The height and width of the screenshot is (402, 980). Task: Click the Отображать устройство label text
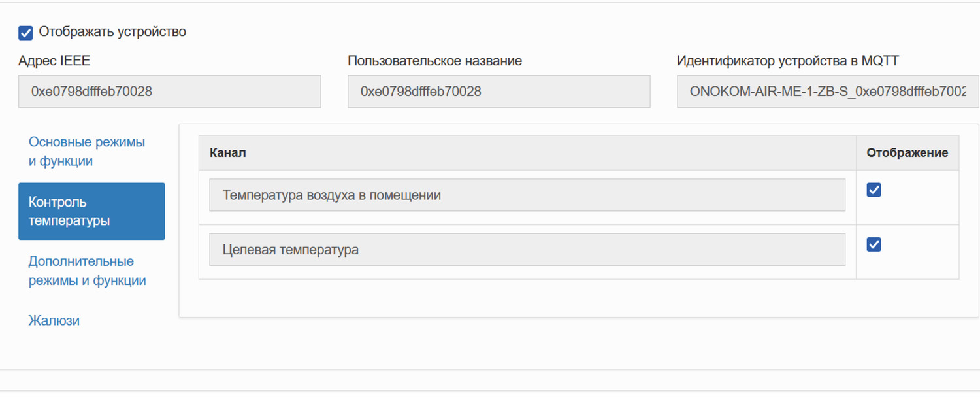[x=112, y=32]
